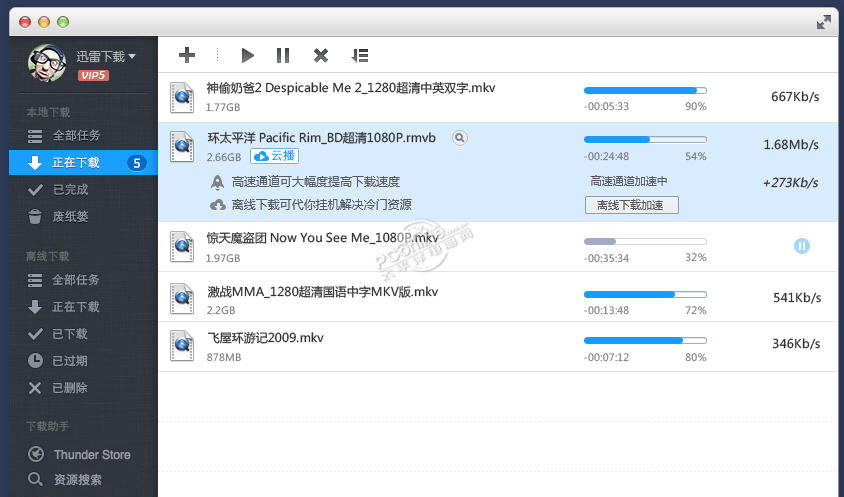Show 已过期 expired offline tasks

(x=69, y=361)
